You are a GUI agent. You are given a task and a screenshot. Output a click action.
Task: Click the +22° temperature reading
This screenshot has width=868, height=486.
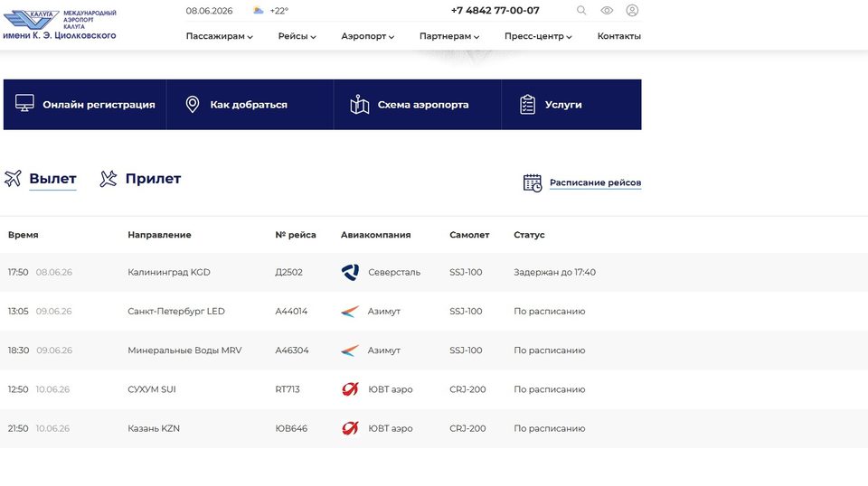pos(279,11)
